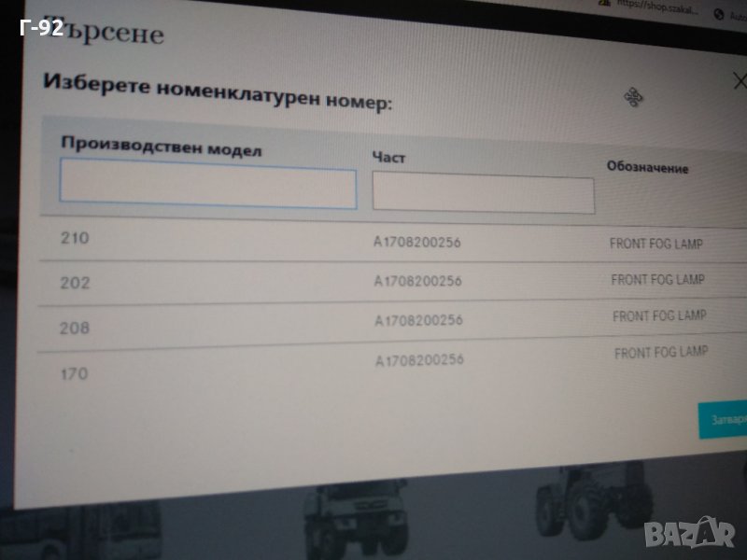Click part number A1708200256 in first row
747x560 pixels.
click(x=418, y=244)
